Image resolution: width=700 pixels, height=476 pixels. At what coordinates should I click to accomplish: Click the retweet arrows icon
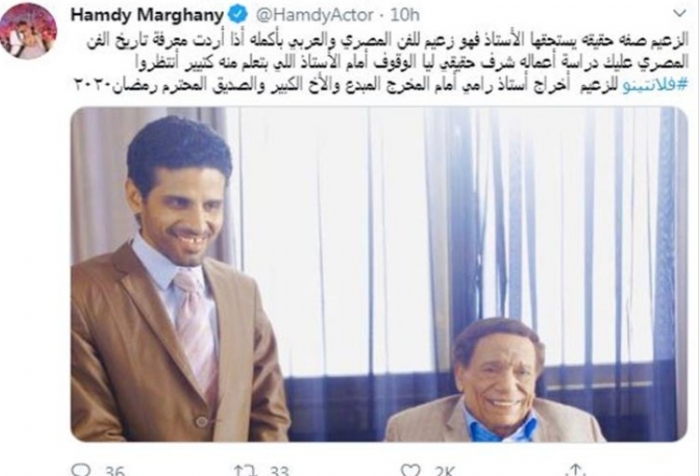point(246,470)
